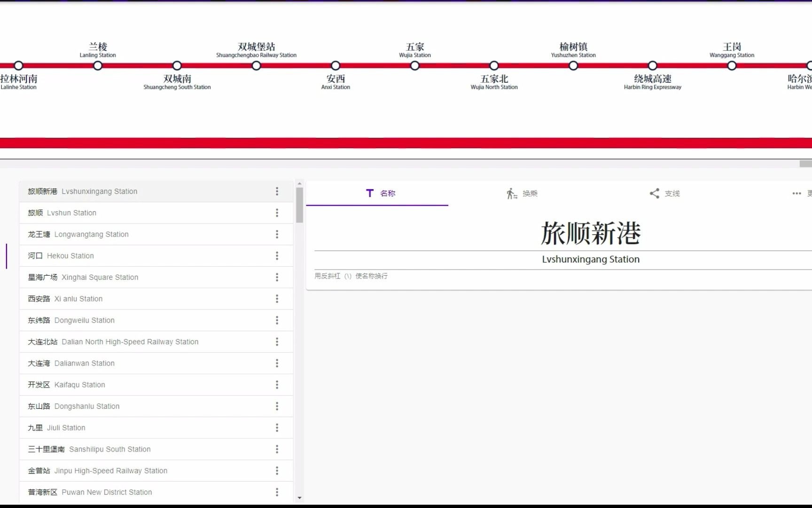Open the options menu for Jinpu High-Speed Railway Station
This screenshot has width=812, height=508.
tap(277, 471)
